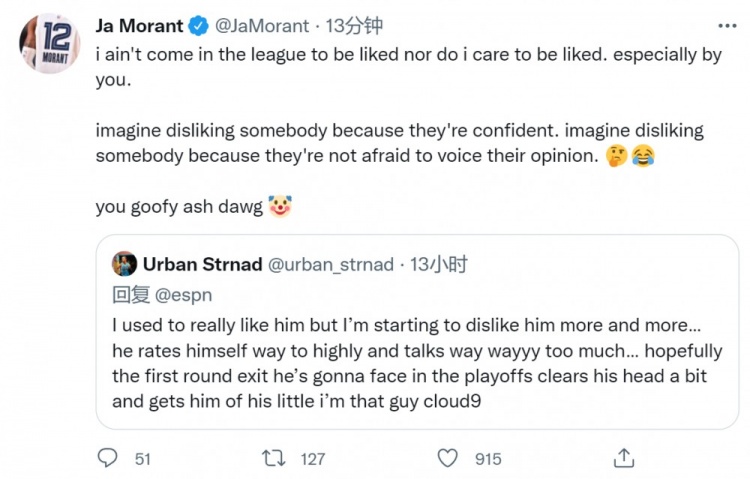750x479 pixels.
Task: Click the Urban Strnad display name
Action: pyautogui.click(x=201, y=264)
